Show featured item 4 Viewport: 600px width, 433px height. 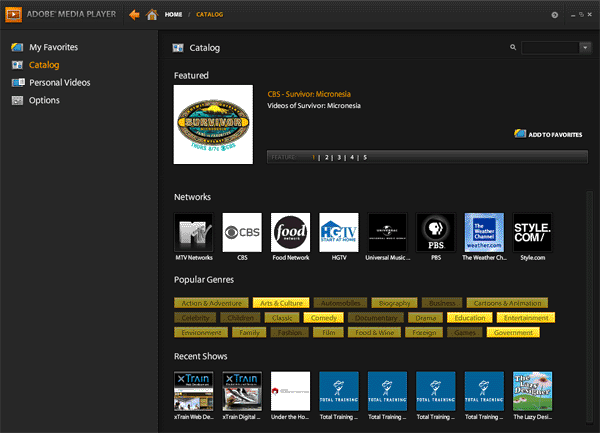pos(352,157)
